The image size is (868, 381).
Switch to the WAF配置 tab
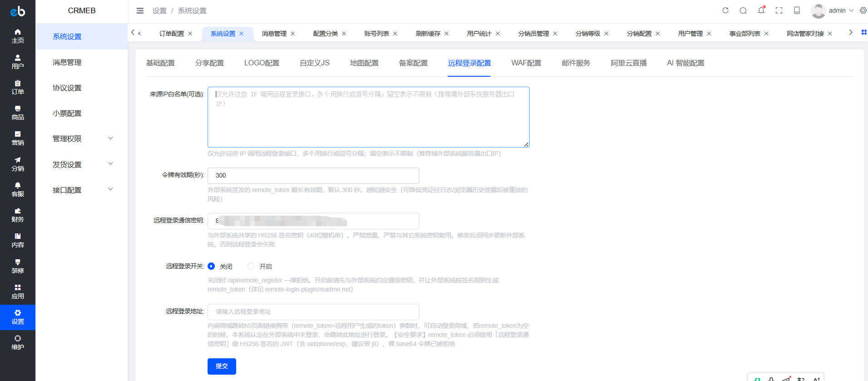pyautogui.click(x=526, y=63)
